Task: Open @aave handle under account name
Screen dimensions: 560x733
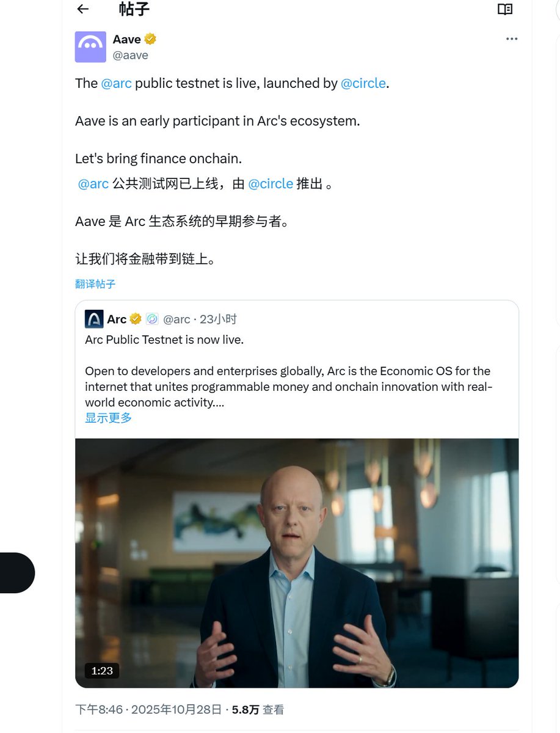Action: pyautogui.click(x=131, y=56)
